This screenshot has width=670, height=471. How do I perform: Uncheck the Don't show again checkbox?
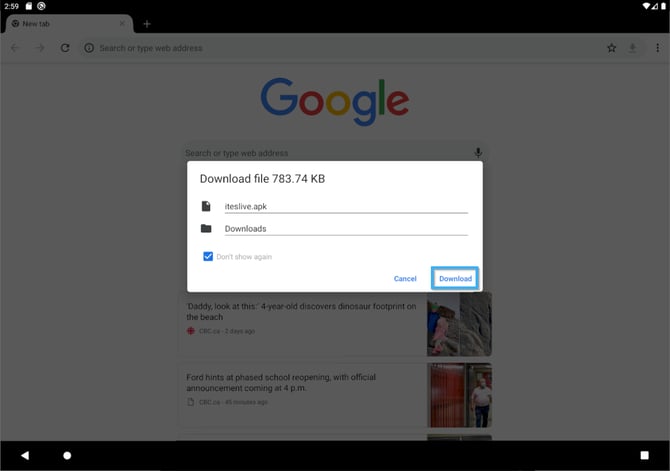pyautogui.click(x=208, y=256)
